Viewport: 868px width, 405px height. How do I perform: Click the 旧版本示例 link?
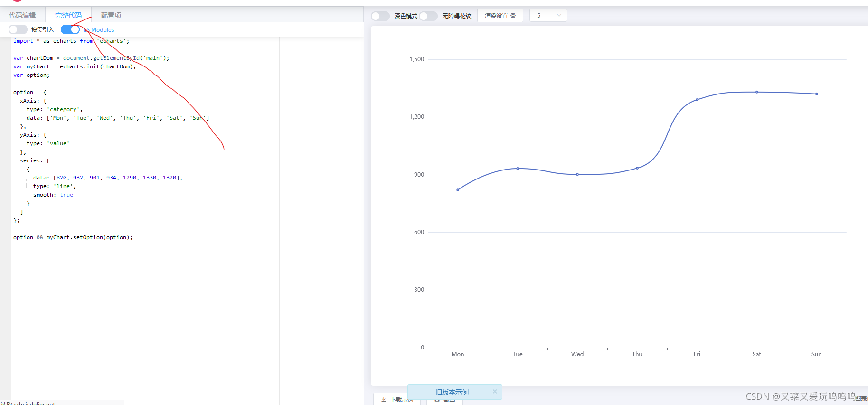pyautogui.click(x=452, y=392)
